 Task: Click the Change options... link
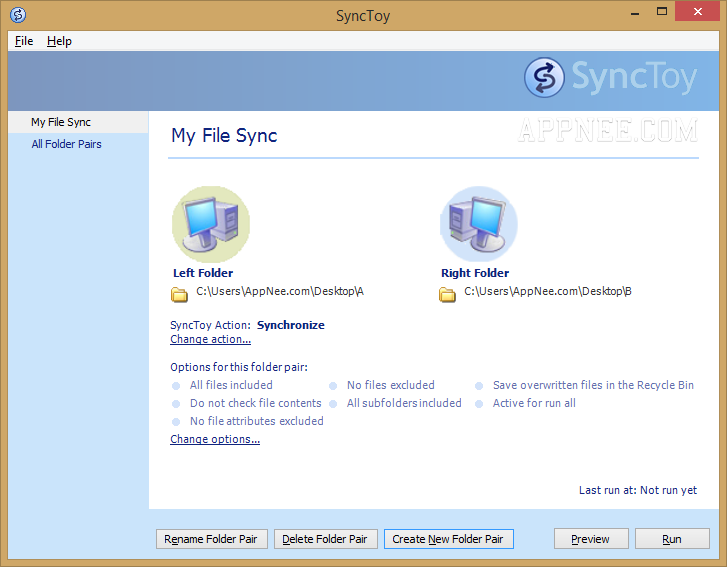coord(215,439)
